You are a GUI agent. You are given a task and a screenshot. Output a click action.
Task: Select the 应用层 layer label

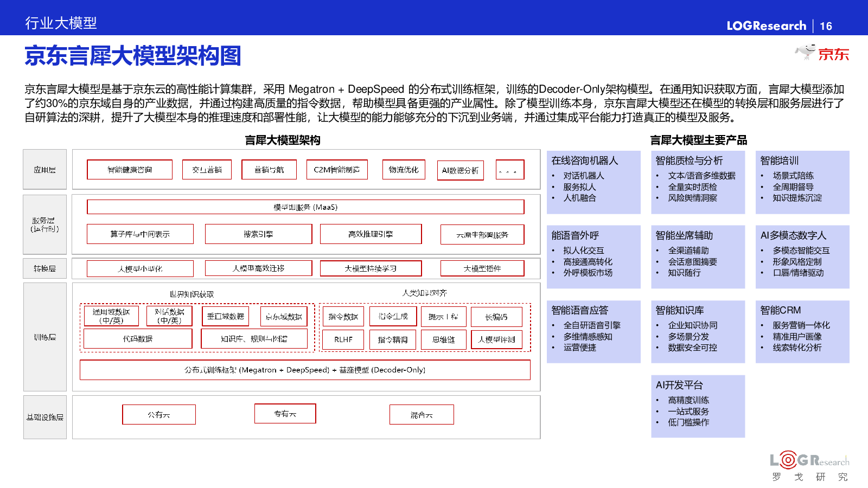pyautogui.click(x=44, y=170)
